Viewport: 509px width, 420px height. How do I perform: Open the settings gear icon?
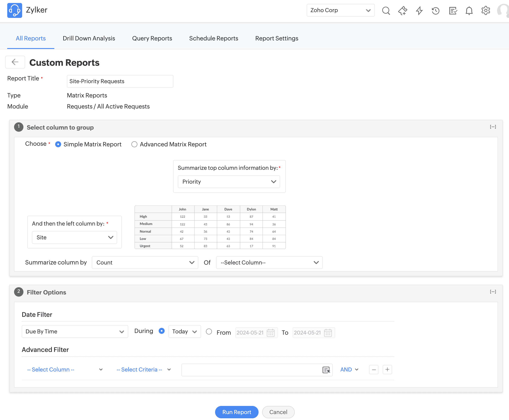tap(485, 11)
